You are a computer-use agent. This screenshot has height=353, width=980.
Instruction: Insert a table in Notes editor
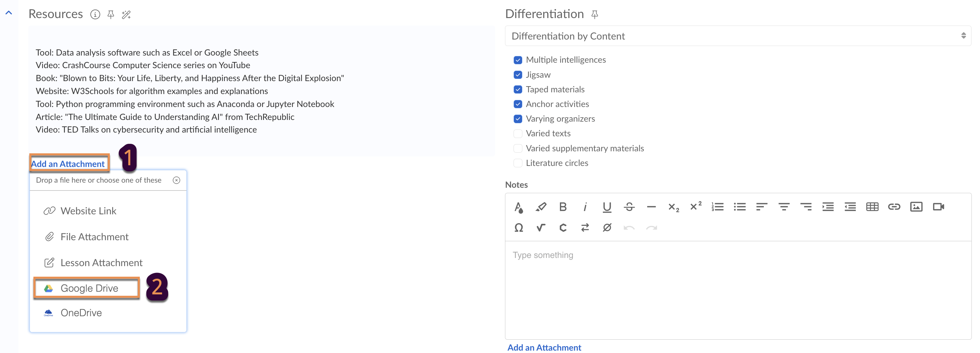click(872, 207)
